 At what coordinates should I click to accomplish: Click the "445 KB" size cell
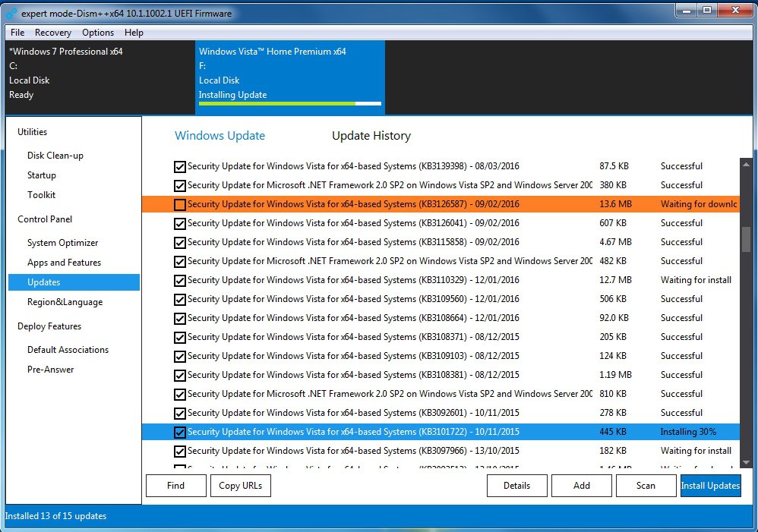[613, 432]
